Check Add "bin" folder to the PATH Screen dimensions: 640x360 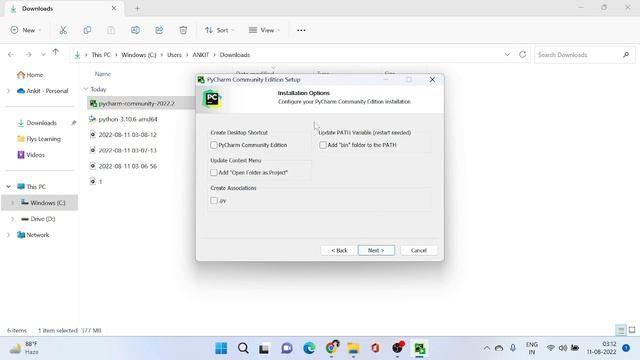click(x=323, y=145)
